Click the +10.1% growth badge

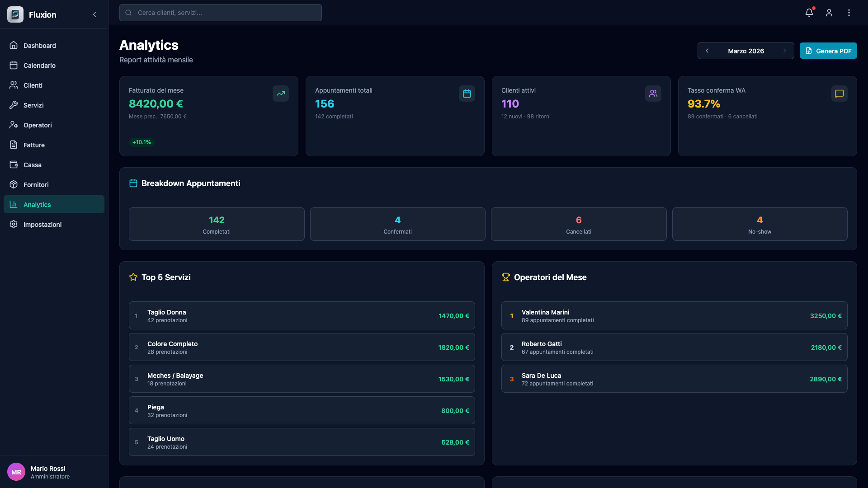pyautogui.click(x=142, y=142)
